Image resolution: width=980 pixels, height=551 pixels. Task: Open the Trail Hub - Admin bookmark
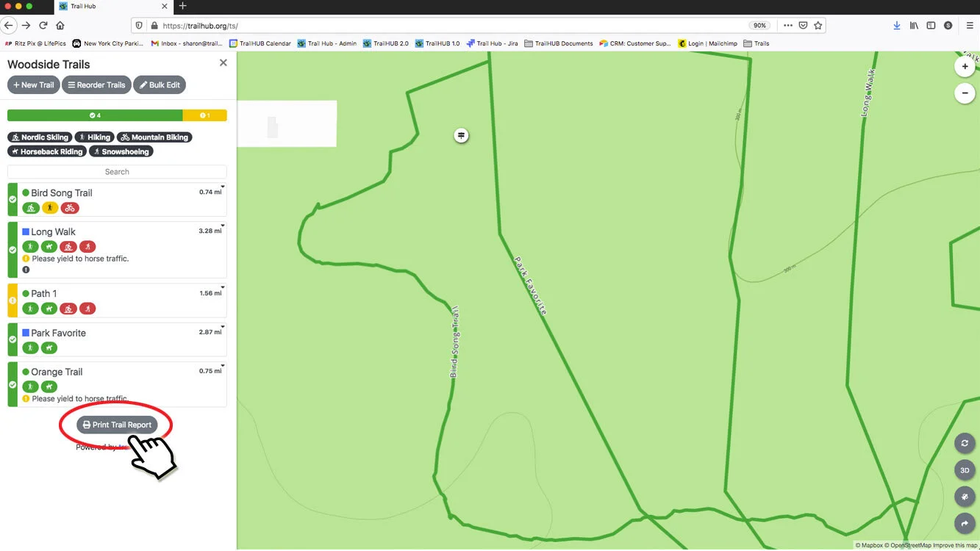point(327,43)
